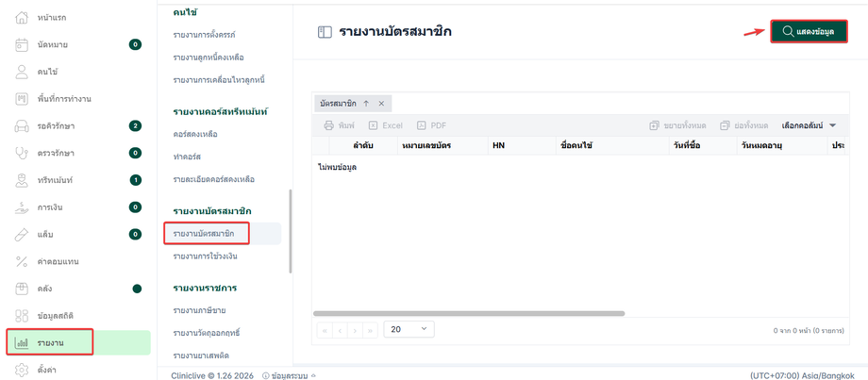
Task: Open รายงานภาษีขาย report
Action: pyautogui.click(x=199, y=310)
